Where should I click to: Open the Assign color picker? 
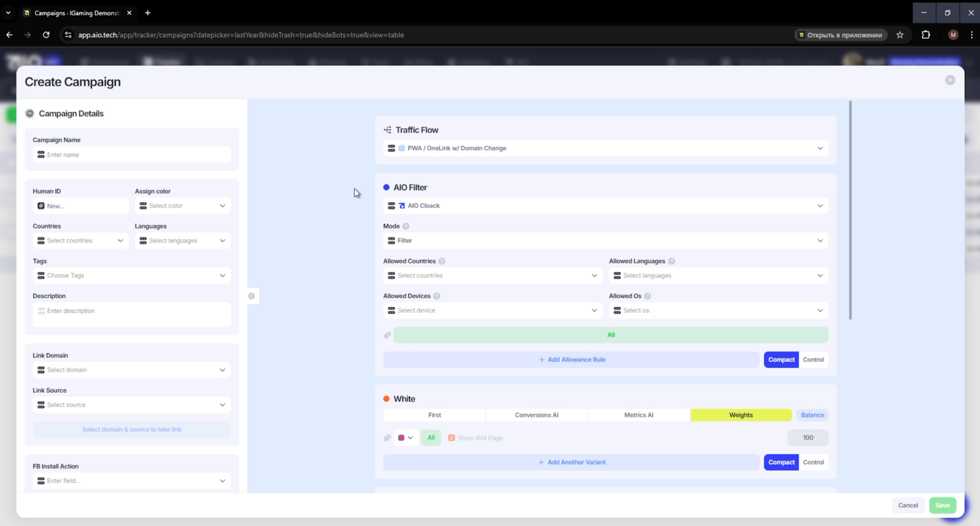coord(183,206)
